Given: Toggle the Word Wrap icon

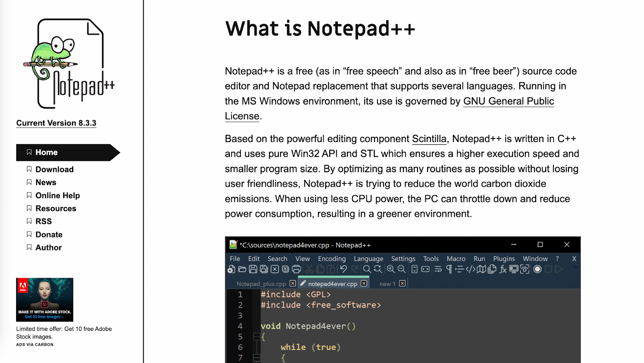Looking at the screenshot, I should tap(438, 269).
